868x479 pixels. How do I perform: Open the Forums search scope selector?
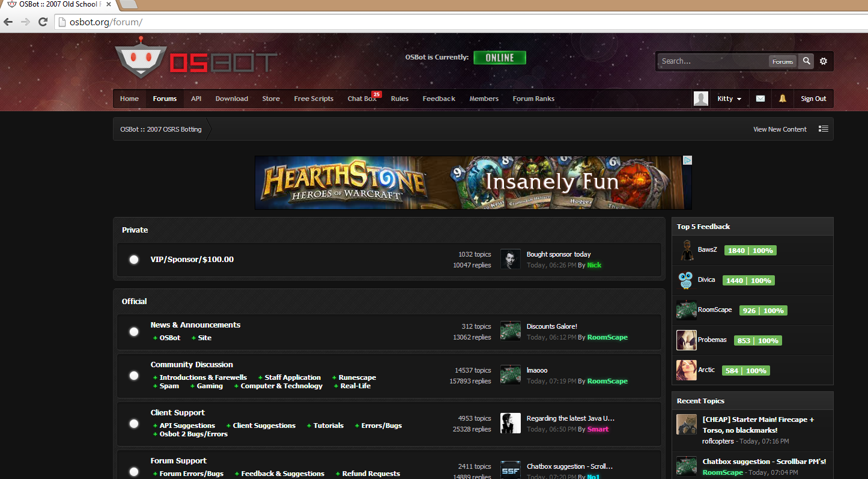pyautogui.click(x=783, y=61)
